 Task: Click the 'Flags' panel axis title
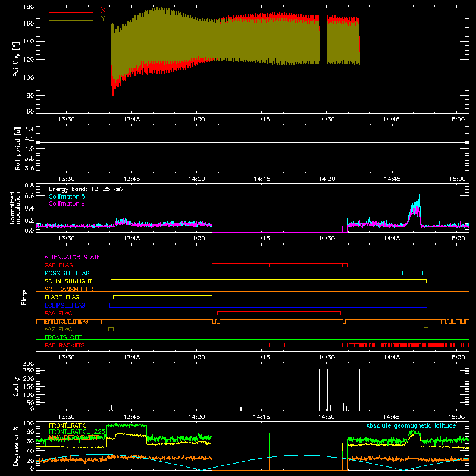coord(24,297)
